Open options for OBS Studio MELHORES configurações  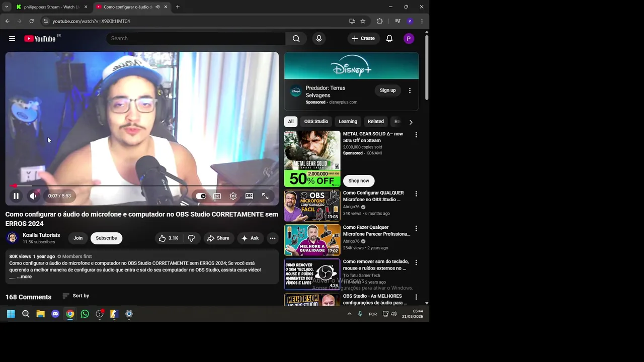tap(416, 297)
